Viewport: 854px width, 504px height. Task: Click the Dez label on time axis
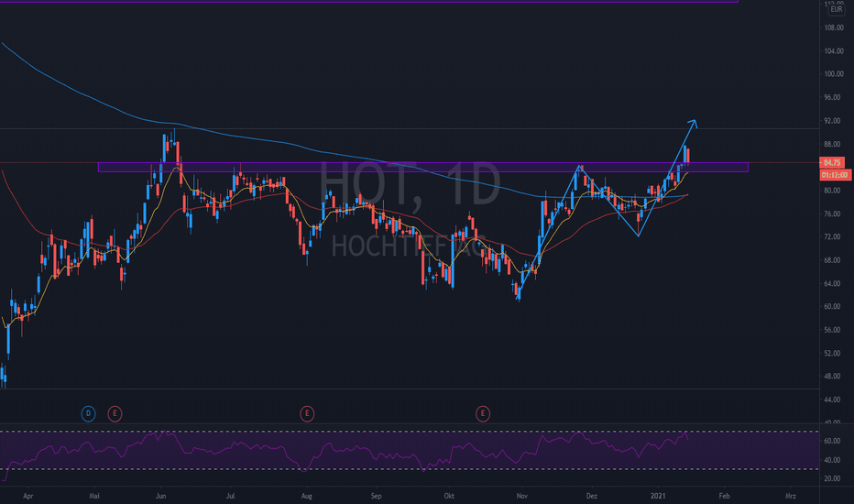592,497
